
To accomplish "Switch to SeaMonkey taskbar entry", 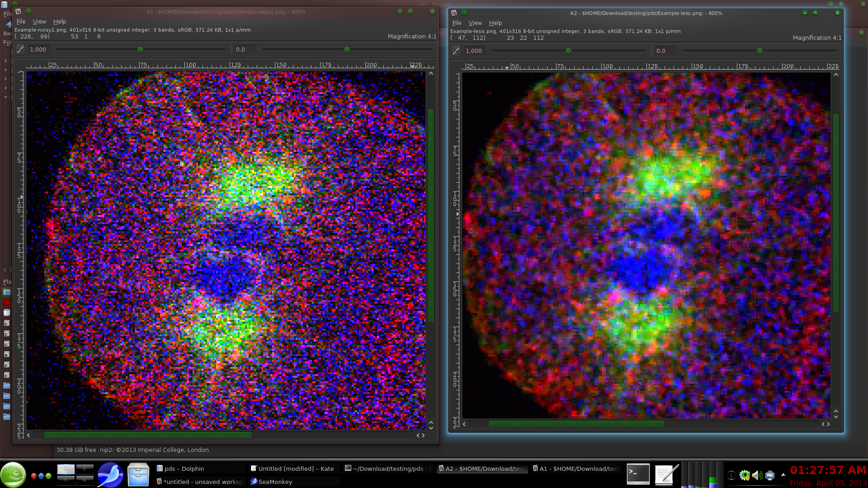I will click(294, 482).
